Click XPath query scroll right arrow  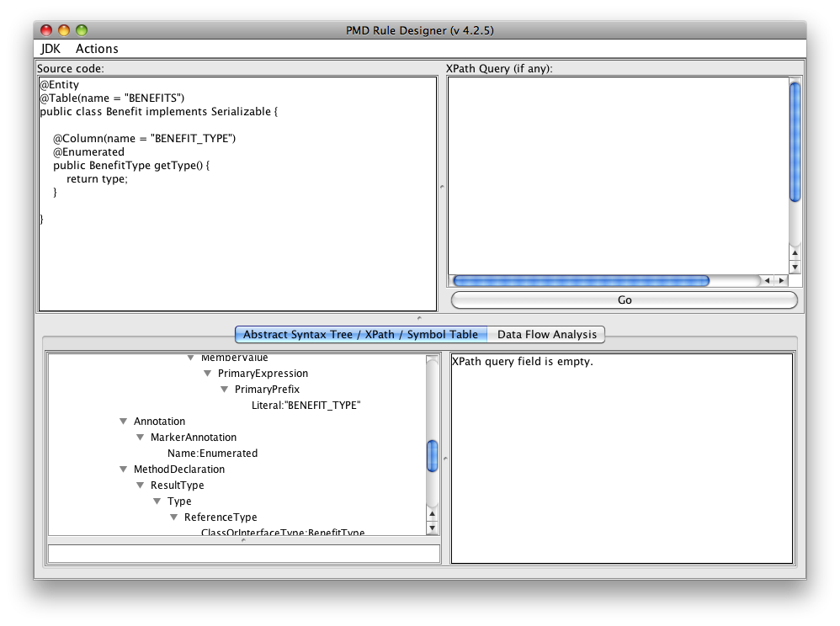[x=781, y=280]
